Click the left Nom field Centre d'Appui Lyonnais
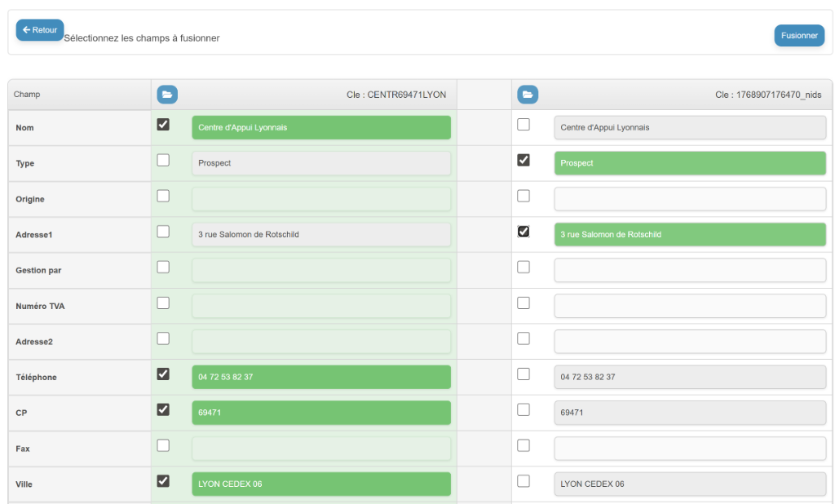This screenshot has width=835, height=504. point(320,127)
